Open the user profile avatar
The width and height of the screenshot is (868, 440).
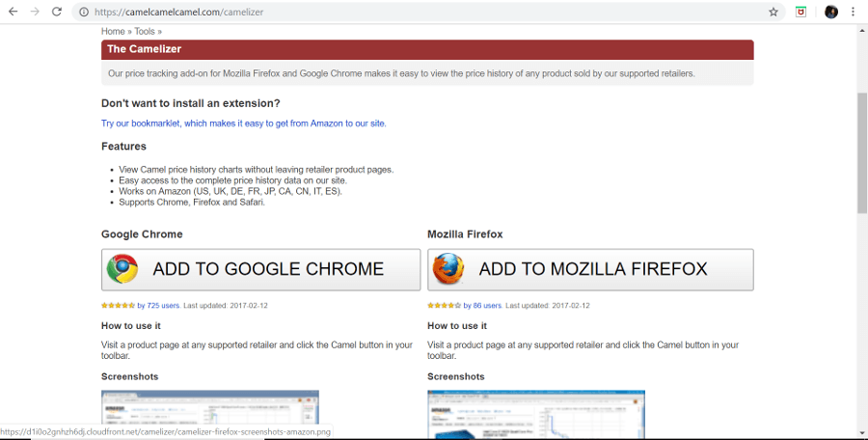(831, 12)
